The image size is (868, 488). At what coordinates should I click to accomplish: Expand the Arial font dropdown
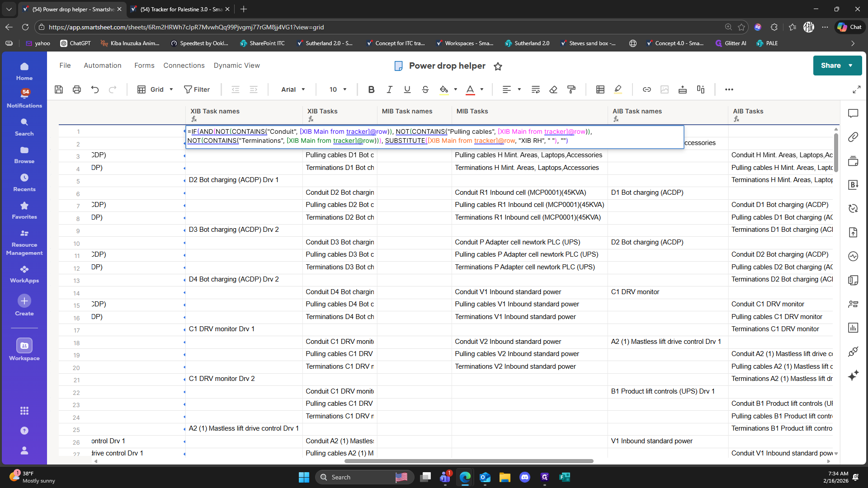pyautogui.click(x=293, y=89)
